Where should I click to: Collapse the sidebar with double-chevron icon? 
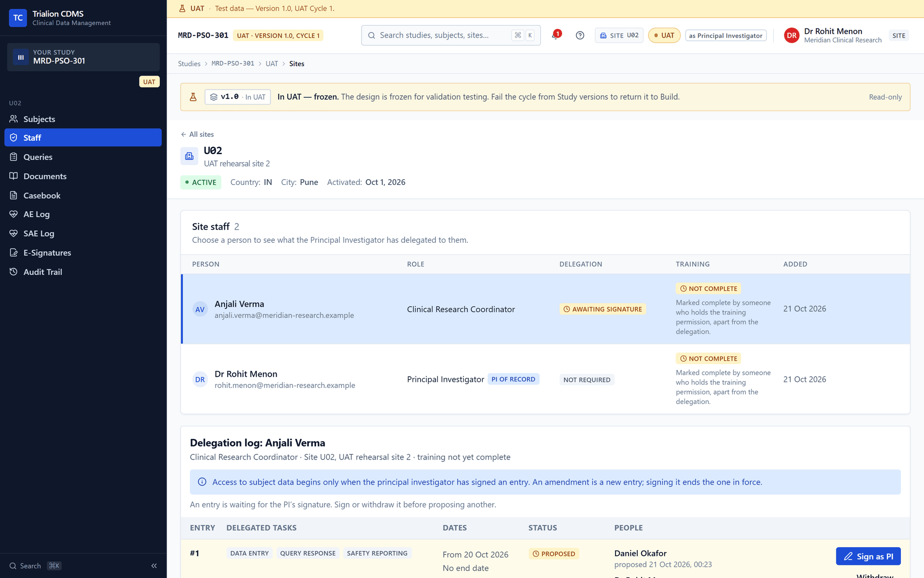(154, 566)
